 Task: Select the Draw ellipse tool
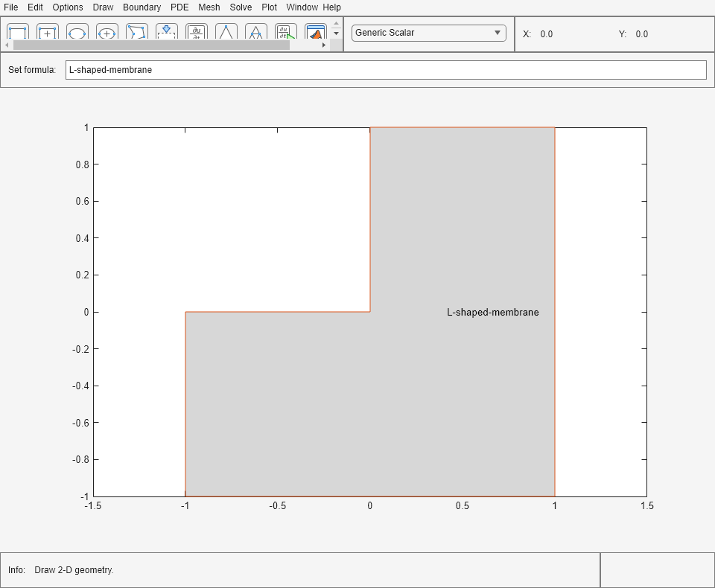[x=77, y=32]
